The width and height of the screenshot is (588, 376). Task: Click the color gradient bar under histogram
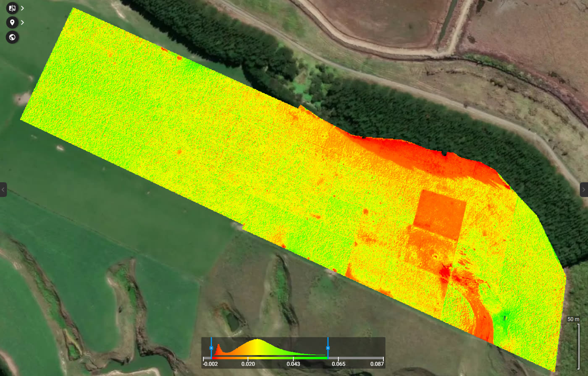270,358
